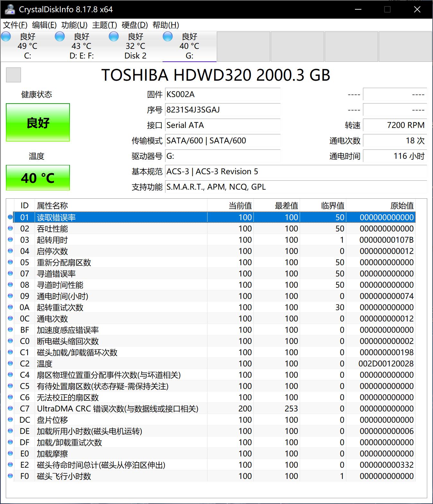Click status dot icon for drive G:

click(168, 37)
